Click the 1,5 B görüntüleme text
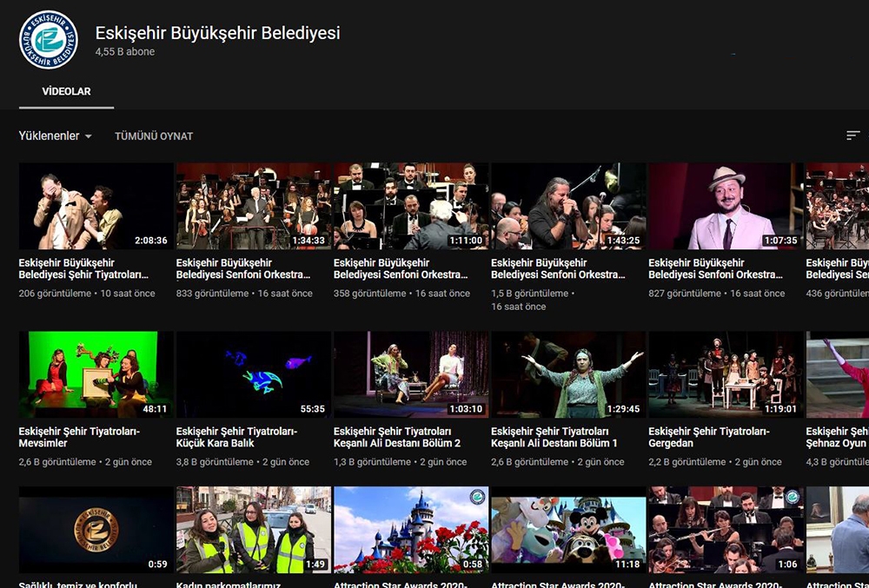Image resolution: width=869 pixels, height=588 pixels. pos(530,294)
